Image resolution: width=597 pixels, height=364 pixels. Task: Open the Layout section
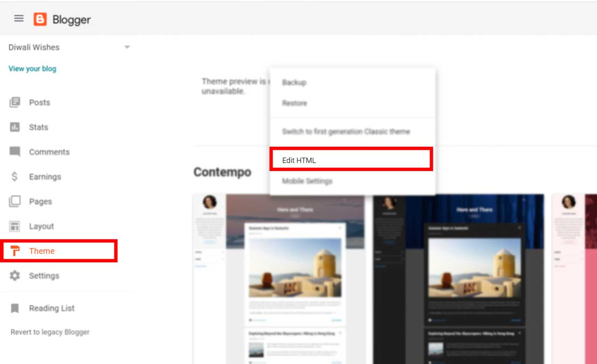[42, 227]
